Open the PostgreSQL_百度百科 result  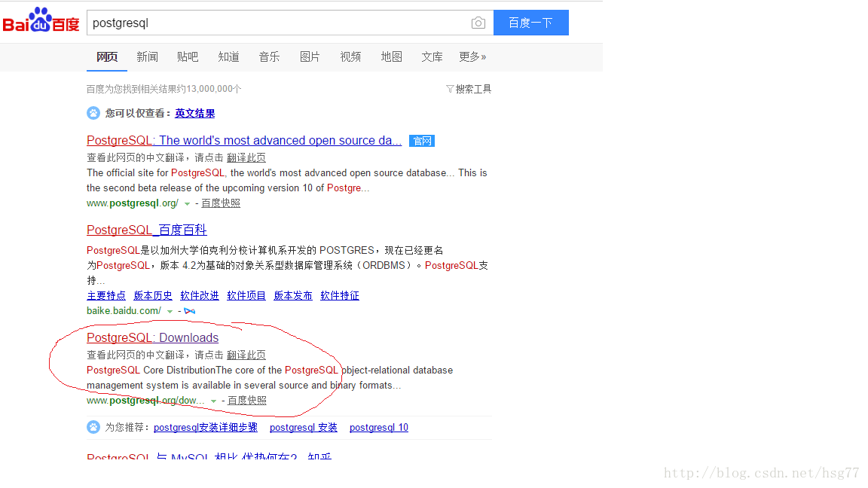[147, 230]
